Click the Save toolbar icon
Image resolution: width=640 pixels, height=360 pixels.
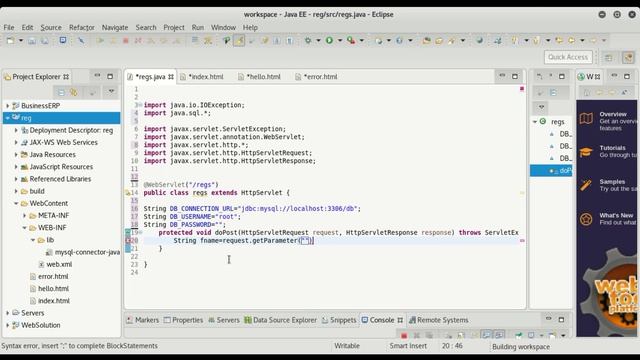point(32,40)
